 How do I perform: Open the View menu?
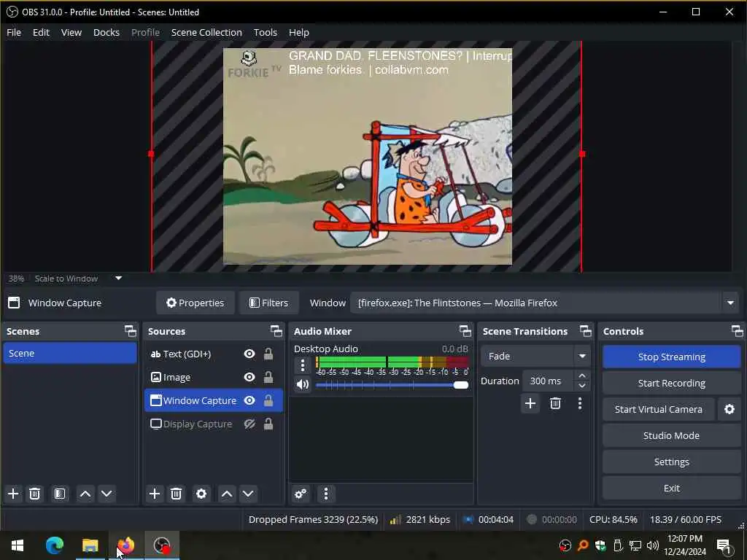tap(71, 32)
